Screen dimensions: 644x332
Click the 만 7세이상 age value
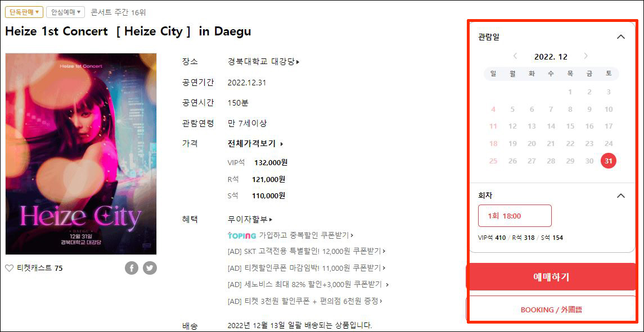pos(247,123)
